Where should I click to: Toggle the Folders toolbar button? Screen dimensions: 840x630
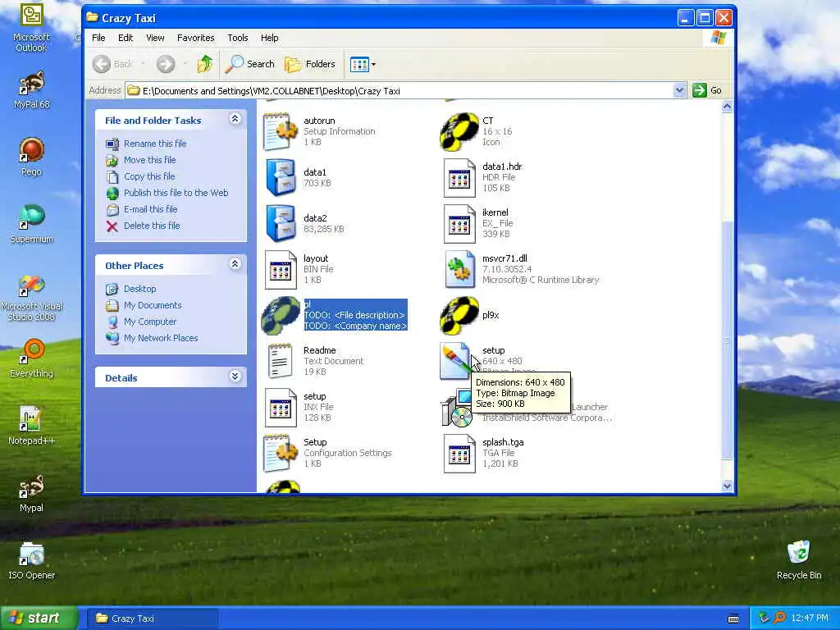[309, 64]
